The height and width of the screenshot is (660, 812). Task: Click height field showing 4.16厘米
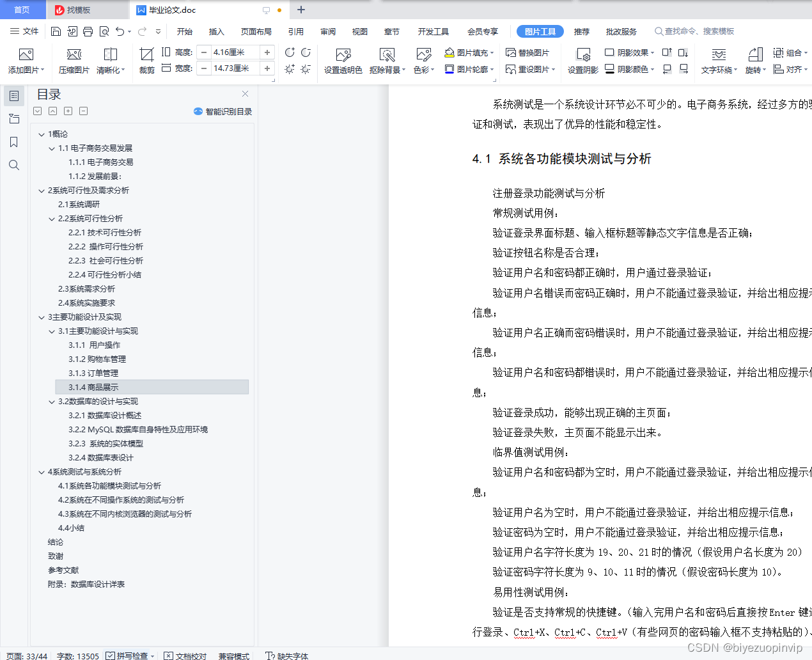coord(235,52)
